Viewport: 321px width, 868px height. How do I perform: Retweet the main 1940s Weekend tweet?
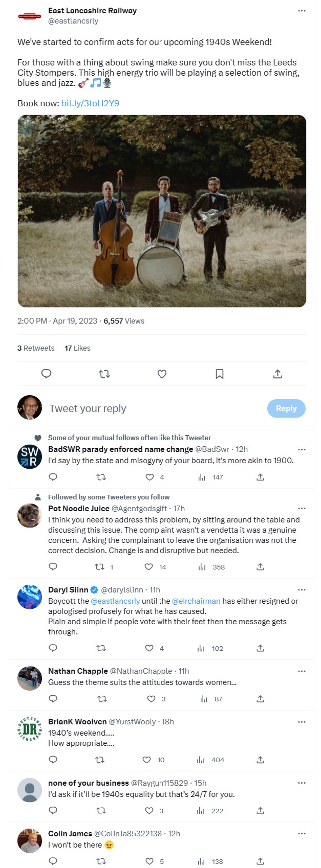click(x=104, y=374)
